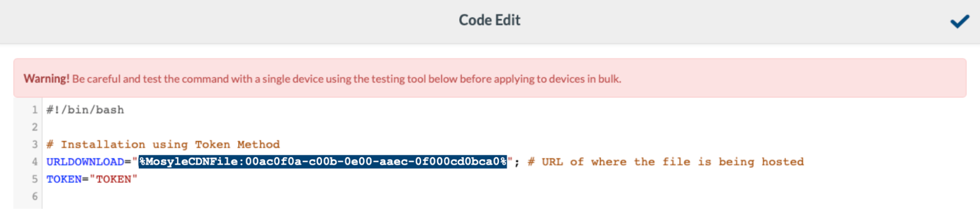The image size is (980, 209).
Task: Click the URL hosted file comment
Action: point(666,162)
